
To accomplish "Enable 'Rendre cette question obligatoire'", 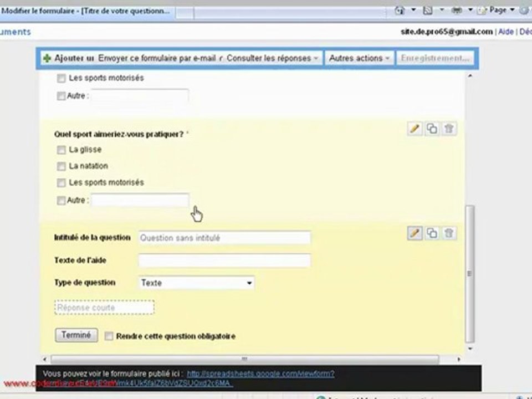I will [x=109, y=336].
